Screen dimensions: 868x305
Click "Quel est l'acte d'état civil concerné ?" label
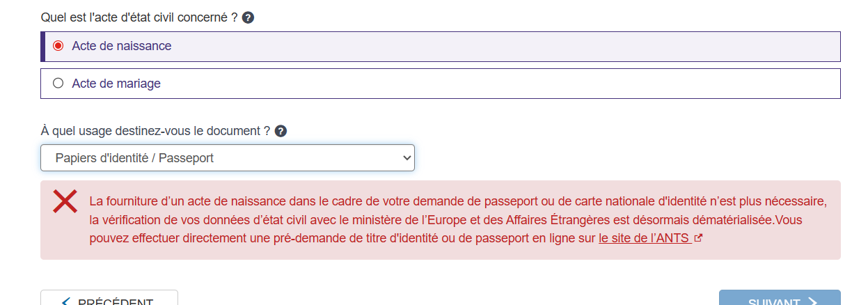click(x=140, y=17)
